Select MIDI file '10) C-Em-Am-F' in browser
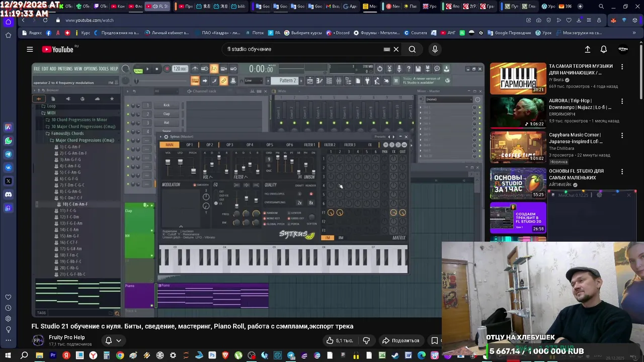Screen dimensions: 644x362 tap(74, 204)
